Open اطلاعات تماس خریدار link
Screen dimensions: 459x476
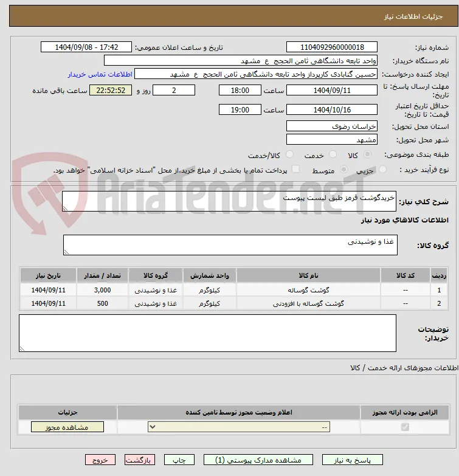point(100,74)
